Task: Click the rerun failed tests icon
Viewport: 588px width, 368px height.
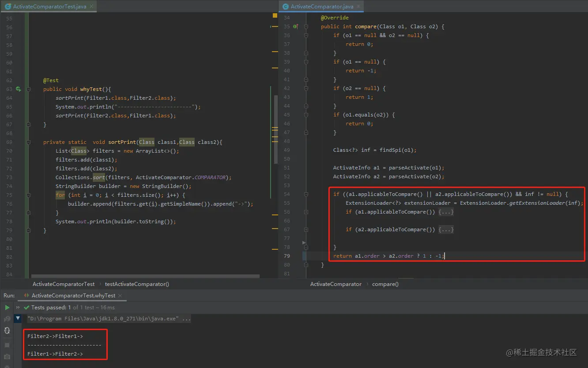Action: 7,319
